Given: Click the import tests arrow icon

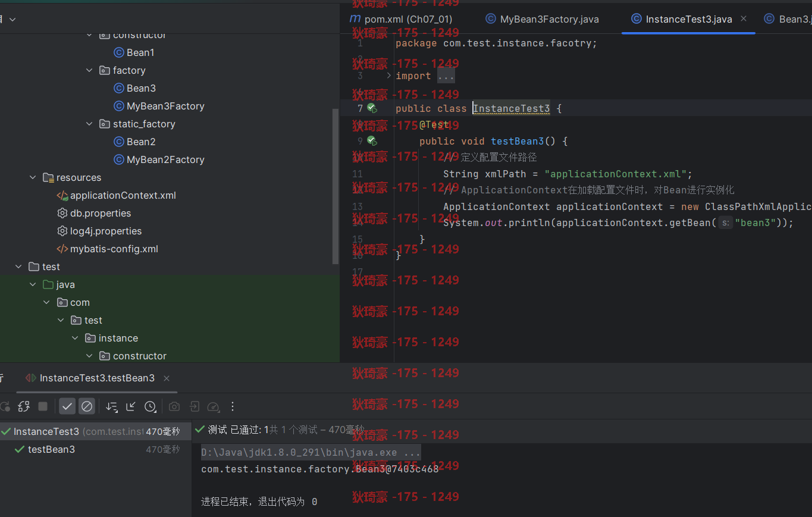Looking at the screenshot, I should [x=194, y=406].
